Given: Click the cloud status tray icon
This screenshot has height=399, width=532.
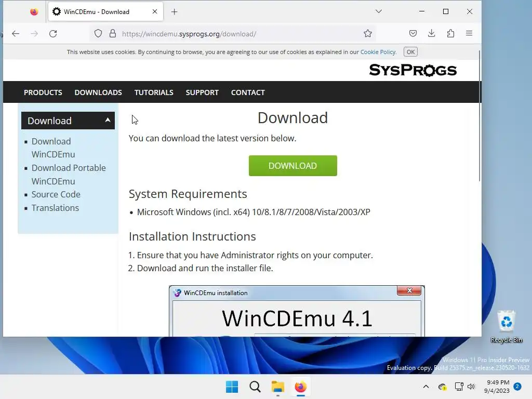Looking at the screenshot, I should pos(442,387).
